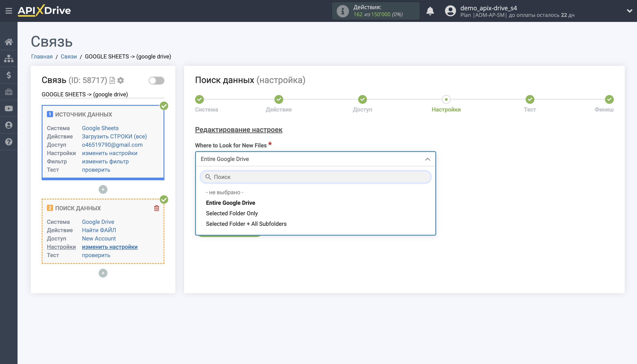Go to the Действие step
The image size is (637, 364).
(x=278, y=99)
